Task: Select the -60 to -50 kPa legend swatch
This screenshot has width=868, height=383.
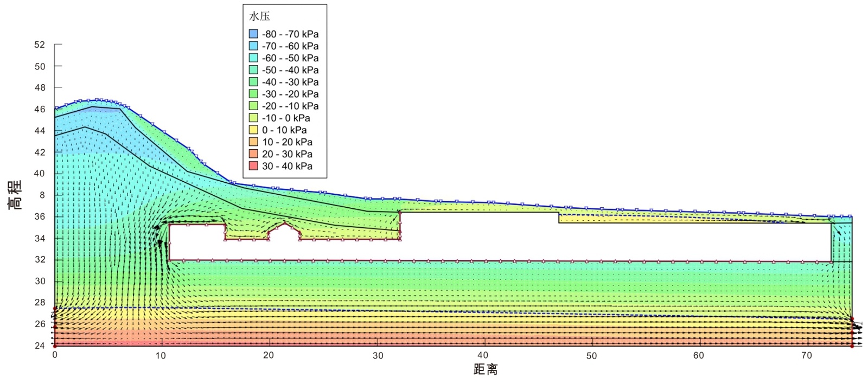Action: [x=253, y=58]
